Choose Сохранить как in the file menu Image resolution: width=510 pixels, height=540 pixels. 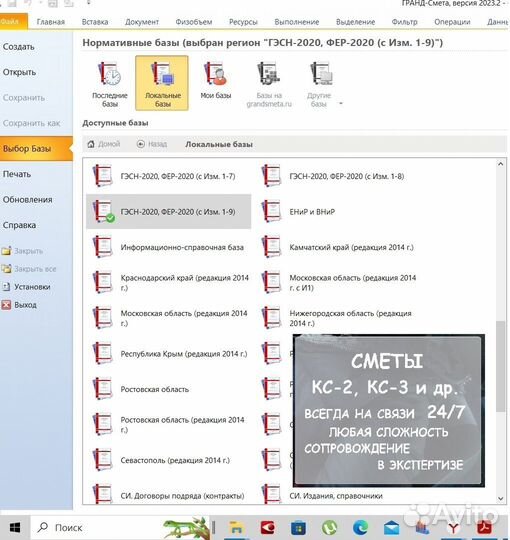point(36,123)
